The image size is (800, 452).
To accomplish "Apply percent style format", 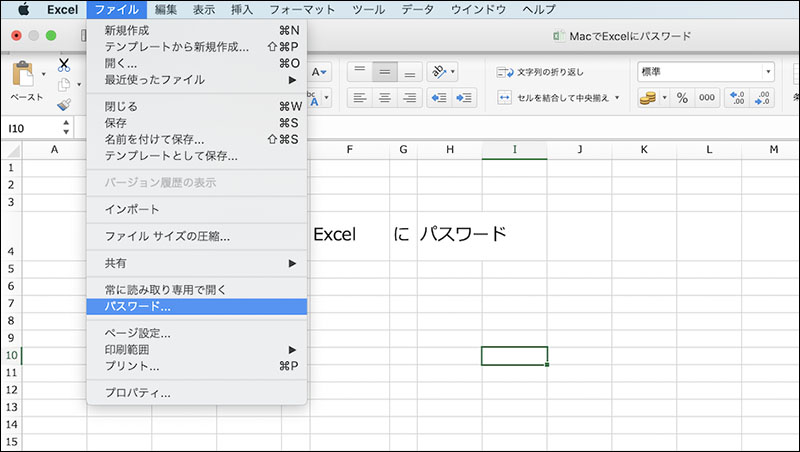I will coord(682,97).
